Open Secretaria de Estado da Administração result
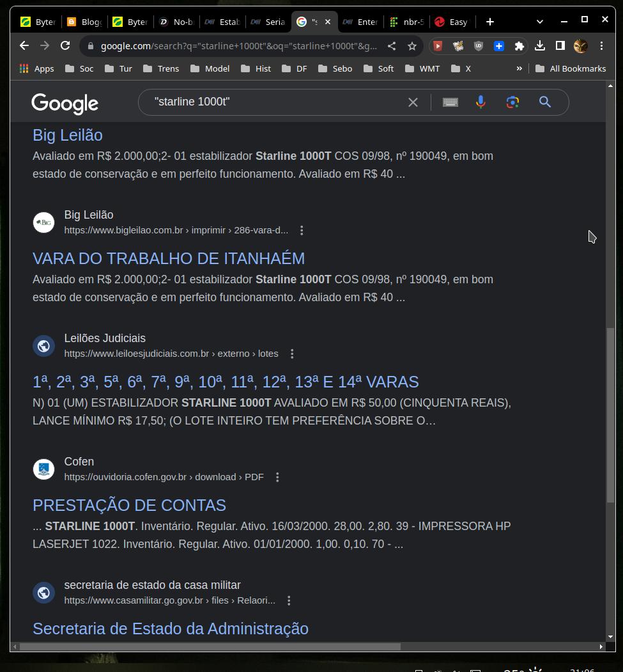 tap(171, 629)
